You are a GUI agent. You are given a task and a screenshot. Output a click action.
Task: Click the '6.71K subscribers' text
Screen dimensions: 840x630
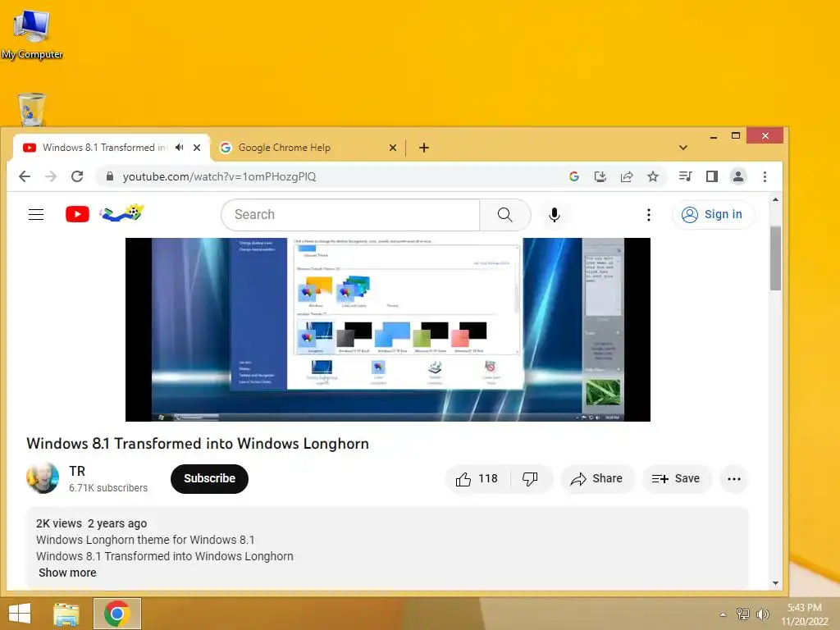tap(108, 488)
